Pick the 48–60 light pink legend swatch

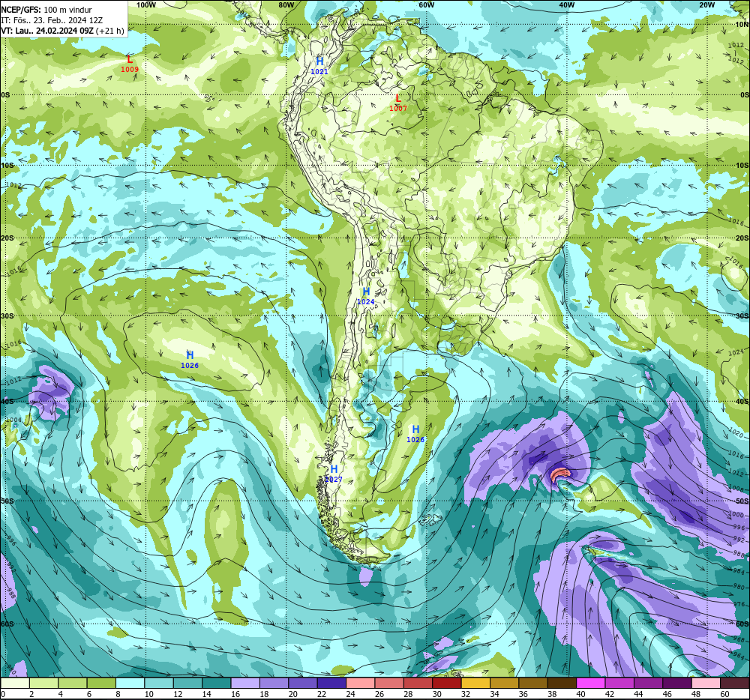point(706,684)
